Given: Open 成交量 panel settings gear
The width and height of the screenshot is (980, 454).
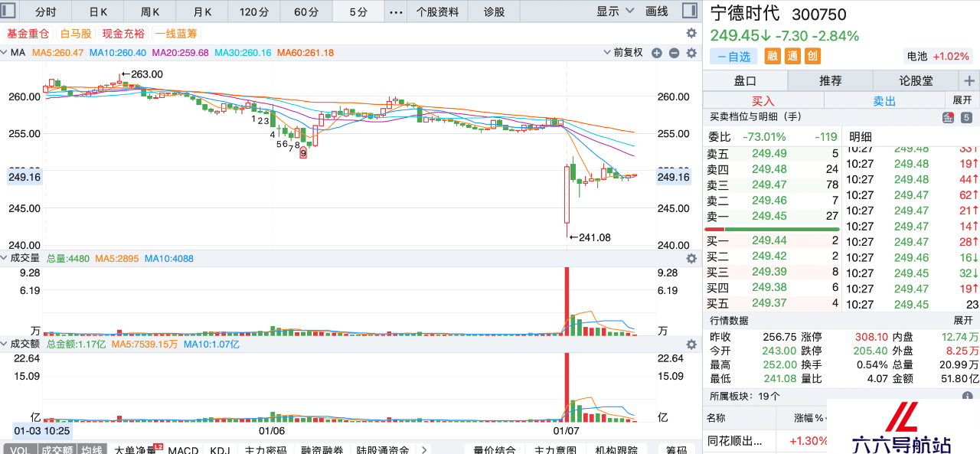Looking at the screenshot, I should 691,259.
